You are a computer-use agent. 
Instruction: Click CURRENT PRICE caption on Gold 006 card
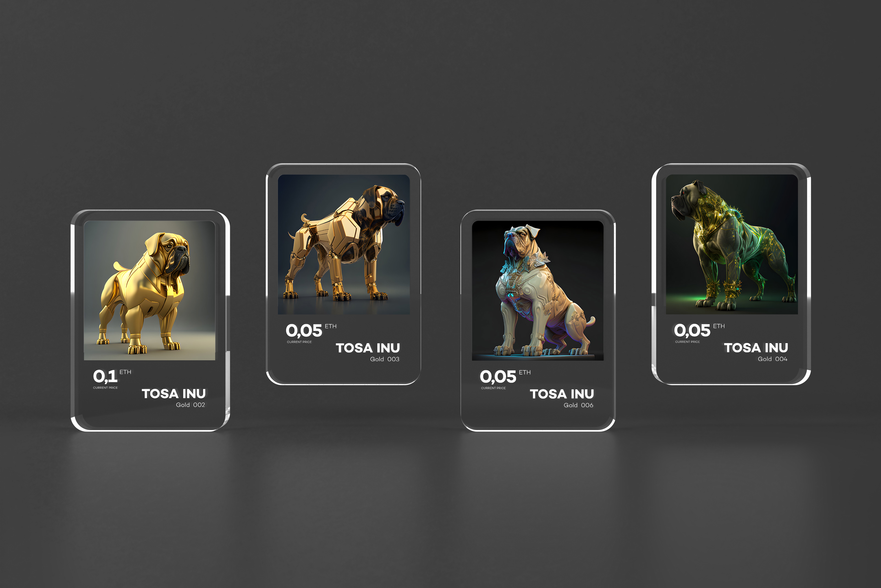493,388
